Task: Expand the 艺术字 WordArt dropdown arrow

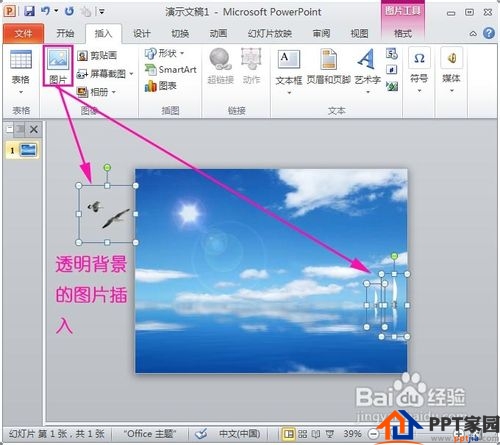Action: coord(368,92)
